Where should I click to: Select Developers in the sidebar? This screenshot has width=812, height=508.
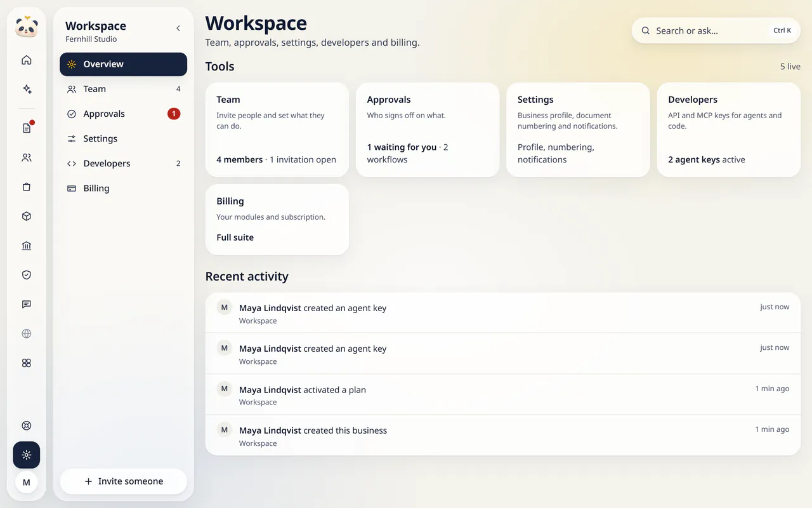pos(124,163)
